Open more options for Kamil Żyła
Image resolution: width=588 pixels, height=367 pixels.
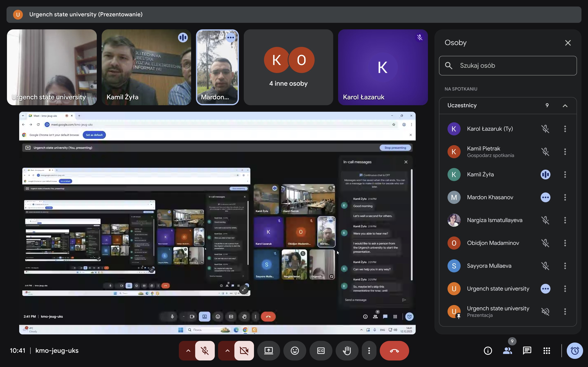tap(565, 175)
